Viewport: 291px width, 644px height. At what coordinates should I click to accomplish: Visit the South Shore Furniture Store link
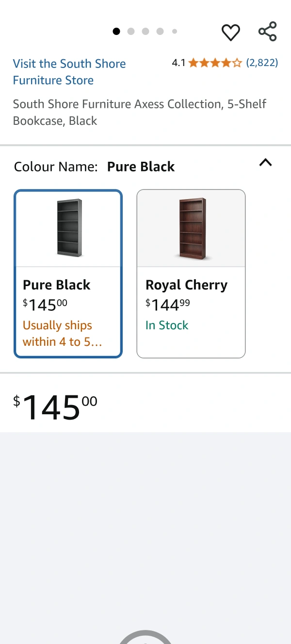[x=69, y=72]
